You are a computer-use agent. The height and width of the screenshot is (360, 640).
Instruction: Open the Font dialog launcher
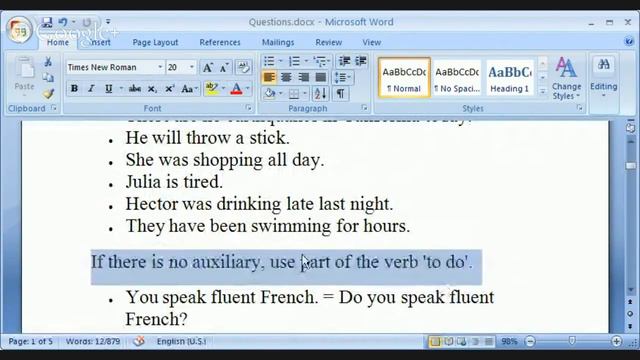(x=249, y=108)
